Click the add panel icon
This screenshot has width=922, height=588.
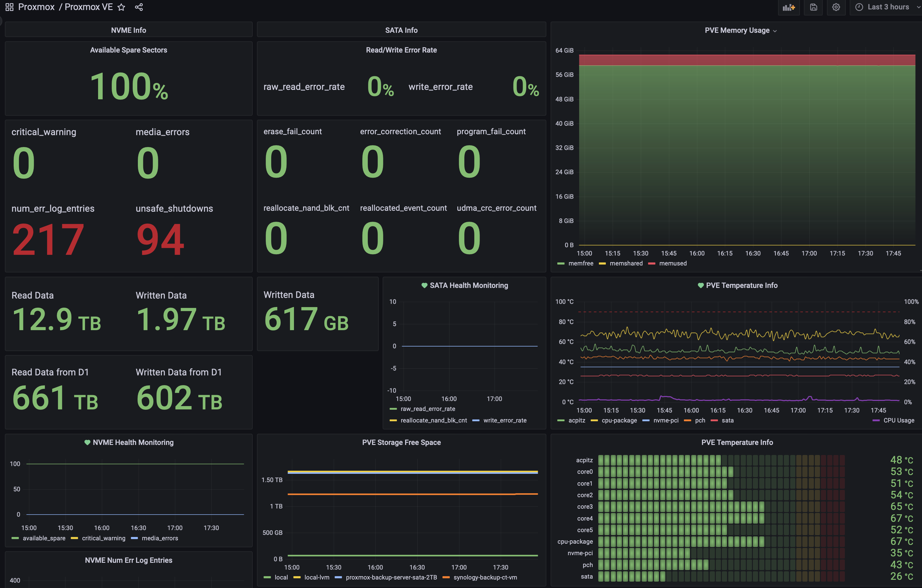pyautogui.click(x=789, y=7)
